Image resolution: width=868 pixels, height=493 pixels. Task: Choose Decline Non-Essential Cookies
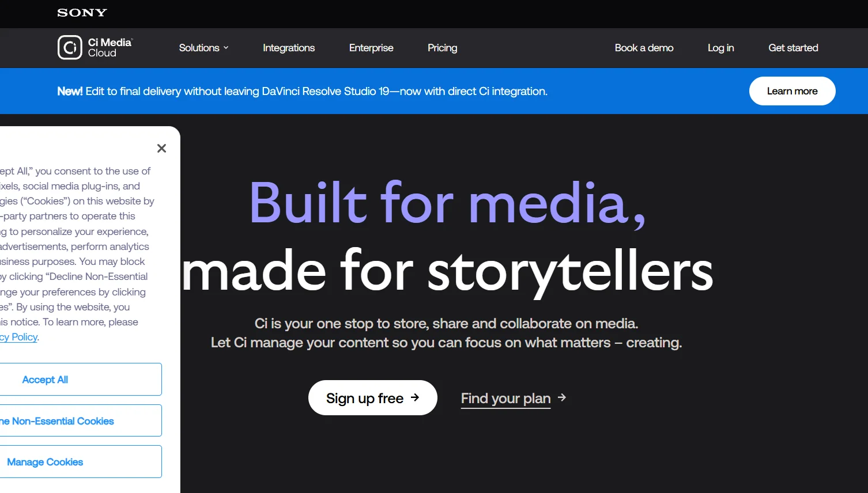[58, 420]
